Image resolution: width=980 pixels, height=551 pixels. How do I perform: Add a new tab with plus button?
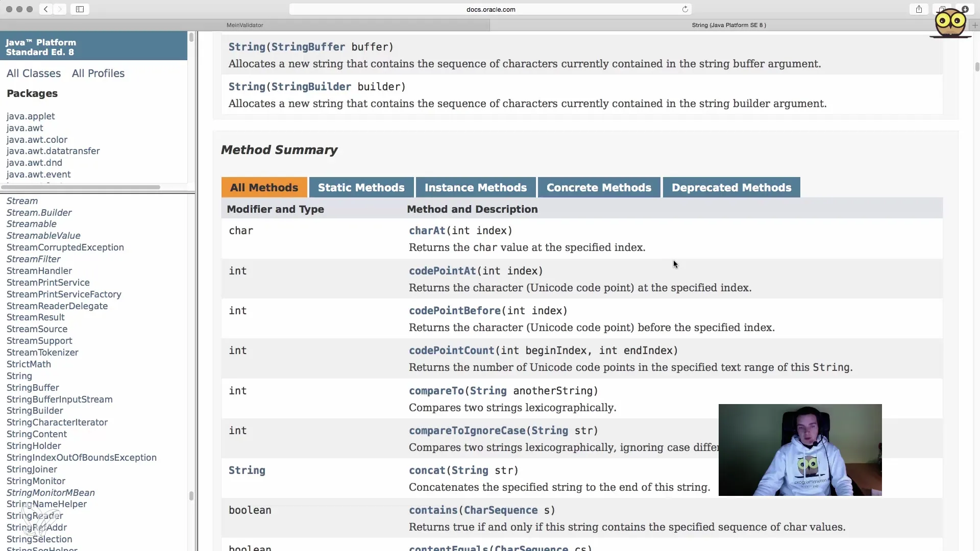coord(974,25)
